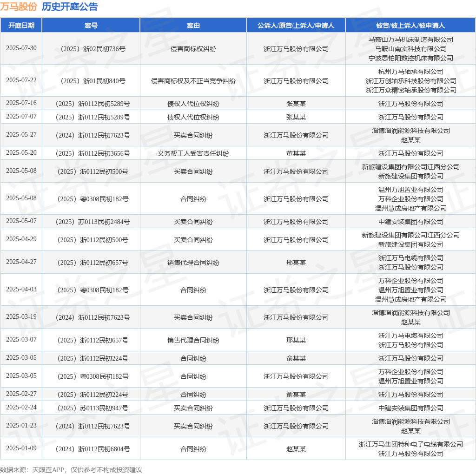The image size is (476, 474).
Task: Click defendant 浙江万众精密轴承股份有限公司
Action: pyautogui.click(x=411, y=91)
